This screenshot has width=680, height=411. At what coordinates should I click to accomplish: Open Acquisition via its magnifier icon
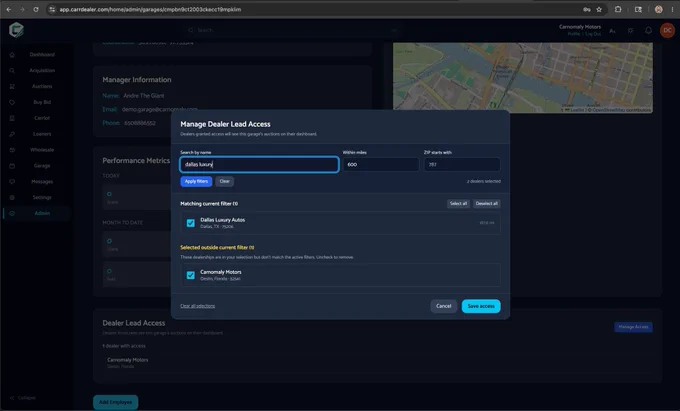click(x=12, y=71)
